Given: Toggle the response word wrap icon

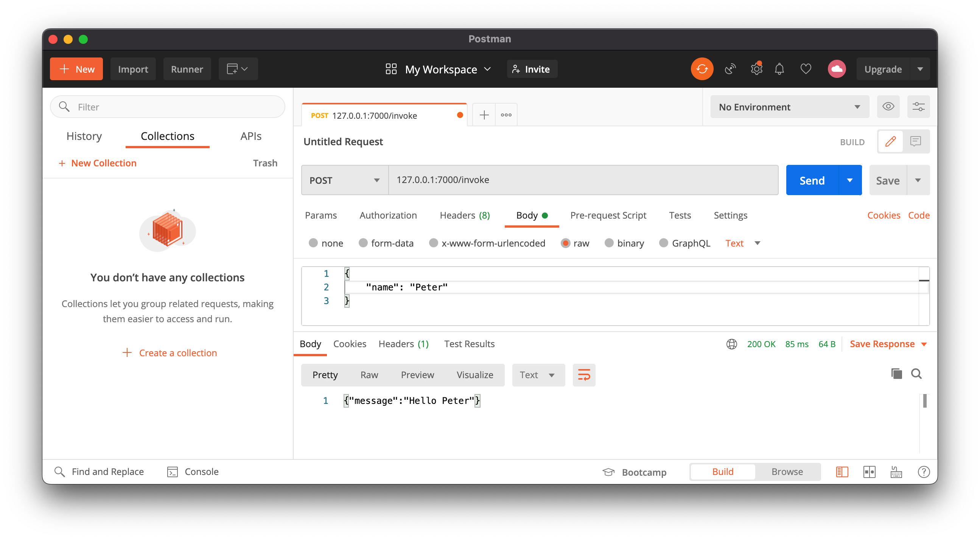Looking at the screenshot, I should click(x=584, y=375).
